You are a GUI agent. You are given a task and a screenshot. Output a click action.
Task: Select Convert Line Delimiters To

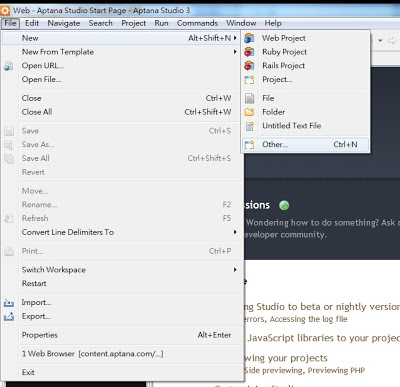click(x=121, y=232)
